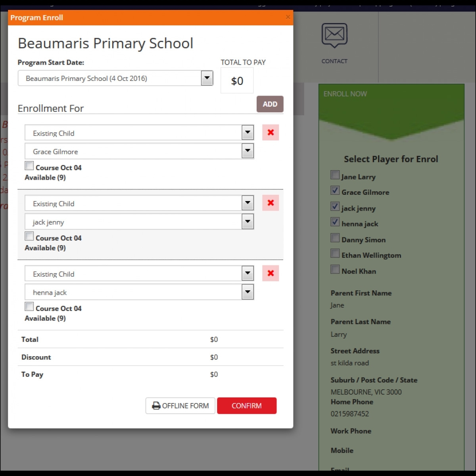Tick Course Oct 04 for jack jenny

tap(29, 236)
